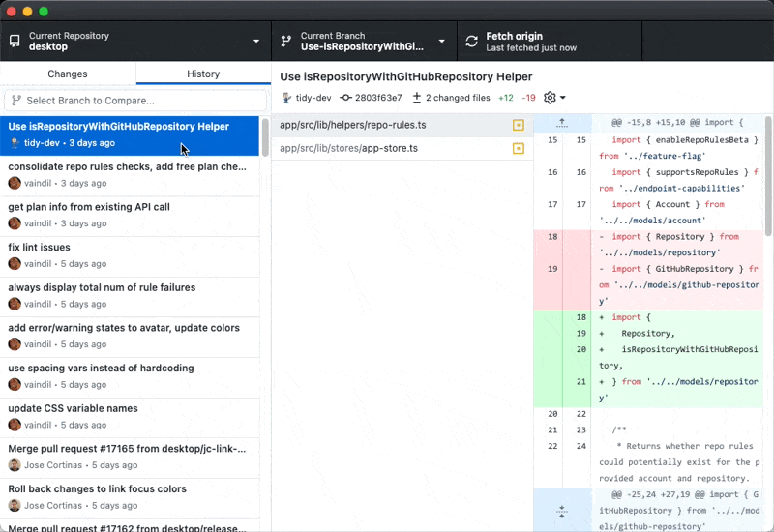
Task: Click the branch icon in the Current Branch section
Action: [285, 41]
